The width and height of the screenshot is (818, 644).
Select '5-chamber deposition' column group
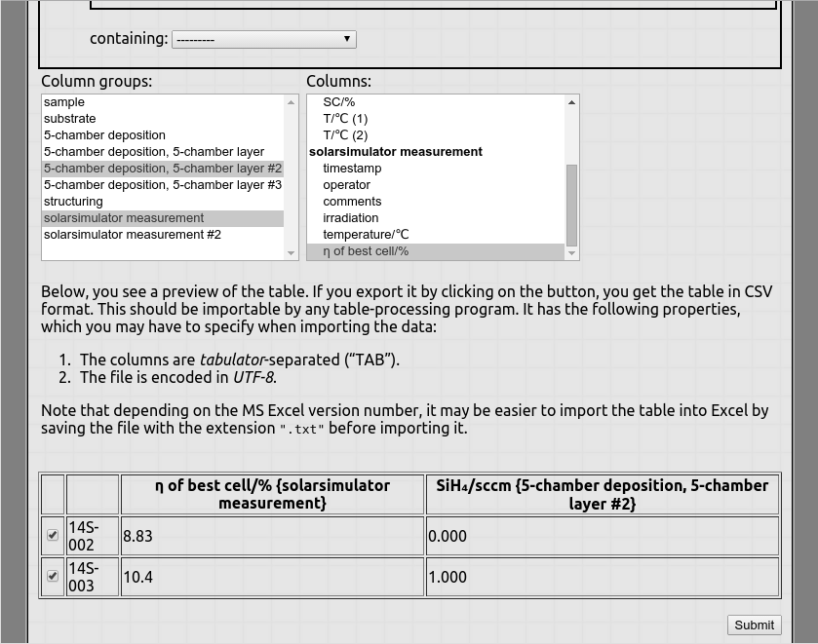click(163, 135)
